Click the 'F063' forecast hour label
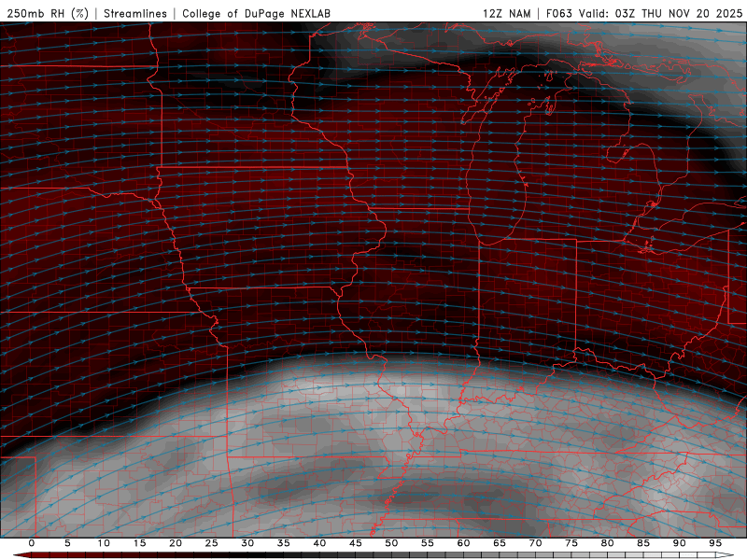Screen dimensions: 747x560 [x=558, y=13]
